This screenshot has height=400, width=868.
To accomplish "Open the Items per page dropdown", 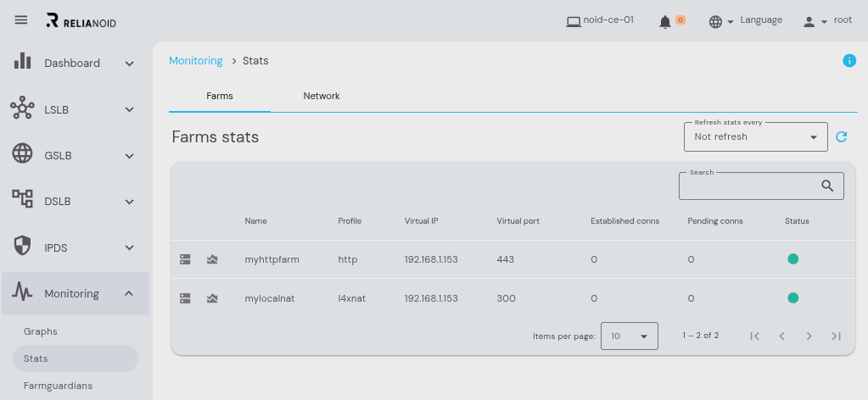I will (630, 336).
